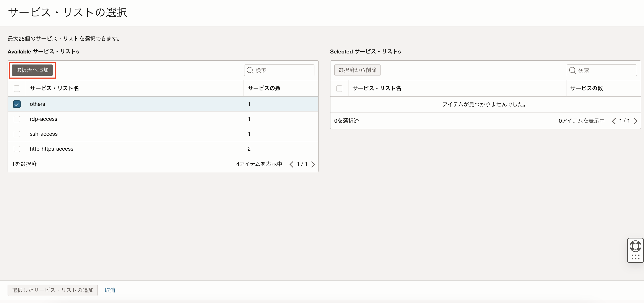Screen dimensions: 644x303
Task: Click the http-https-access service list name
Action: click(x=52, y=149)
